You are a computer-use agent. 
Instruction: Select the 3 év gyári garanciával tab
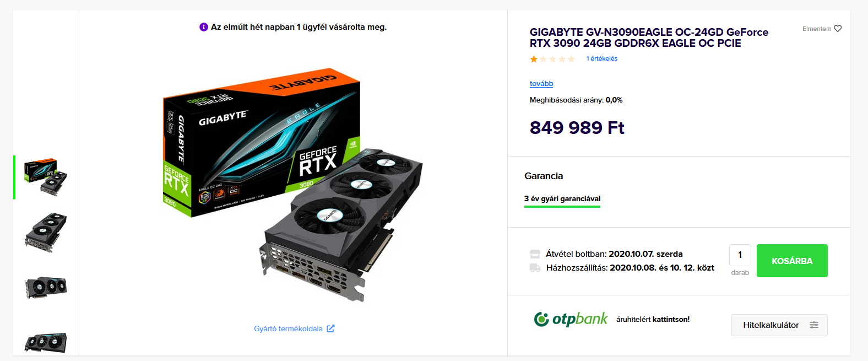pyautogui.click(x=562, y=199)
